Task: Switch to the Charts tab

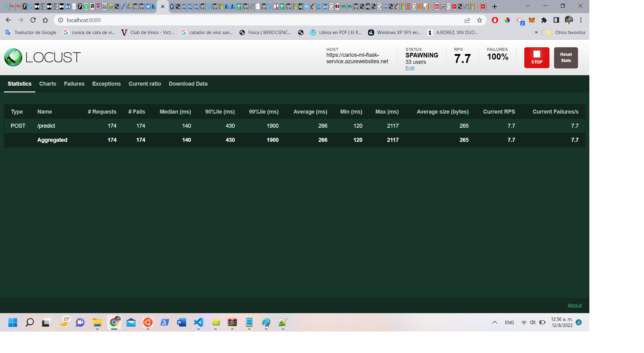Action: [48, 84]
